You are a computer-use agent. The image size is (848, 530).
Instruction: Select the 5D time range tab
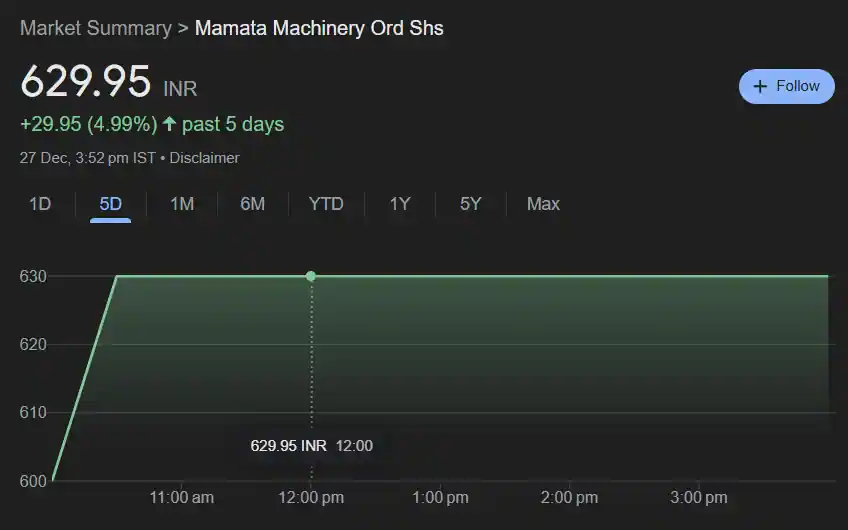click(x=110, y=204)
